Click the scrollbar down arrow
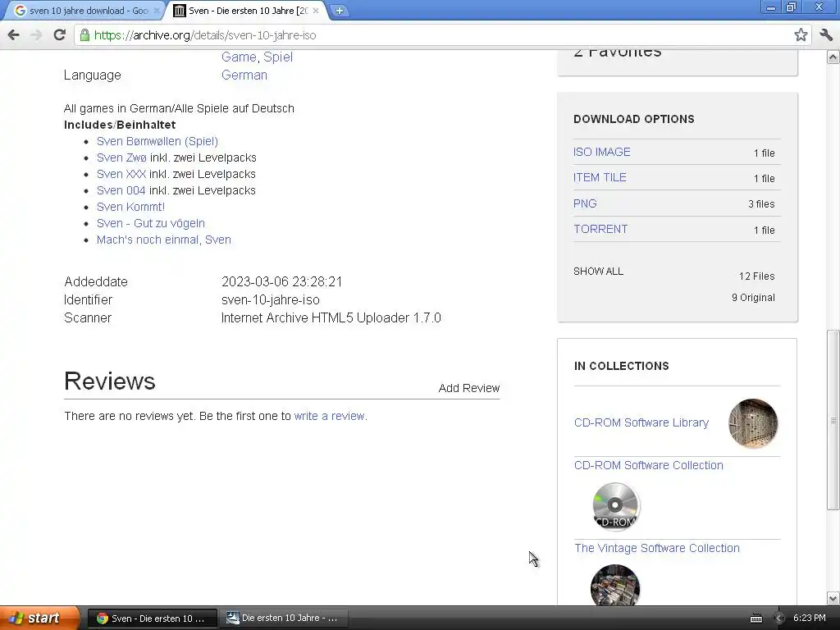840x630 pixels. tap(833, 598)
